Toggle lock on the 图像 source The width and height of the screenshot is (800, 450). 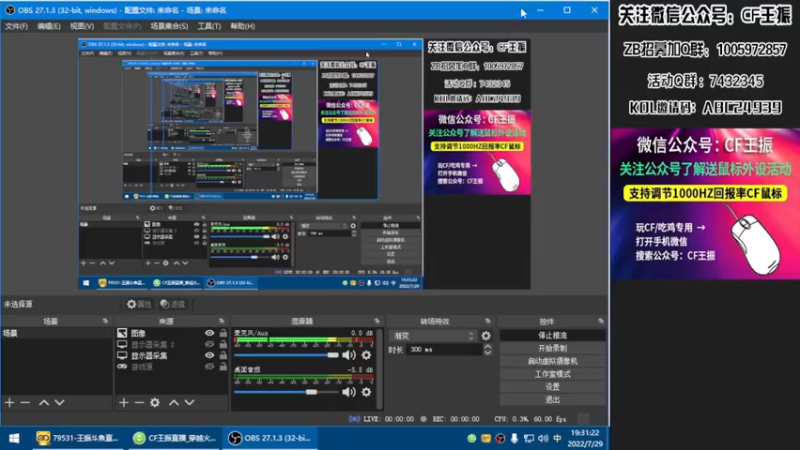pos(223,333)
